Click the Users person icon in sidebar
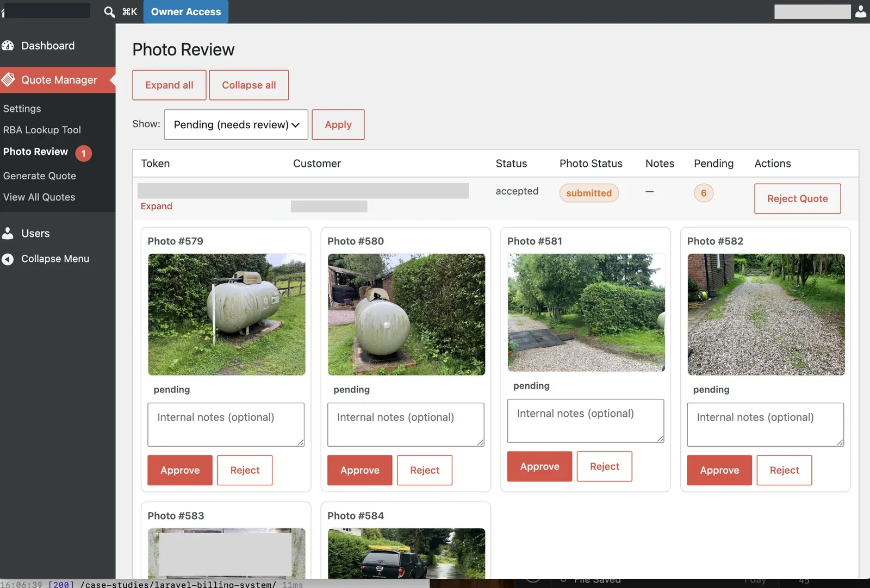The width and height of the screenshot is (870, 588). point(8,233)
